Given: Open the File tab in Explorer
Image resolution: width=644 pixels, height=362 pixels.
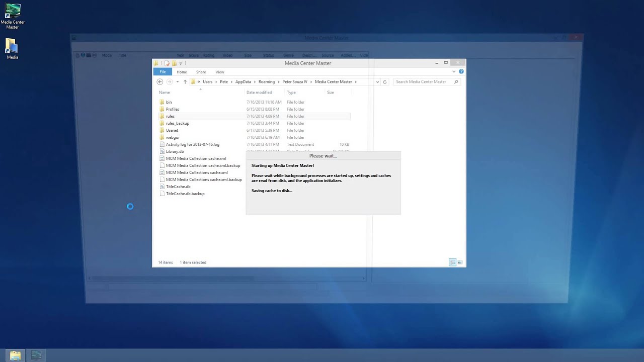Looking at the screenshot, I should pyautogui.click(x=162, y=72).
